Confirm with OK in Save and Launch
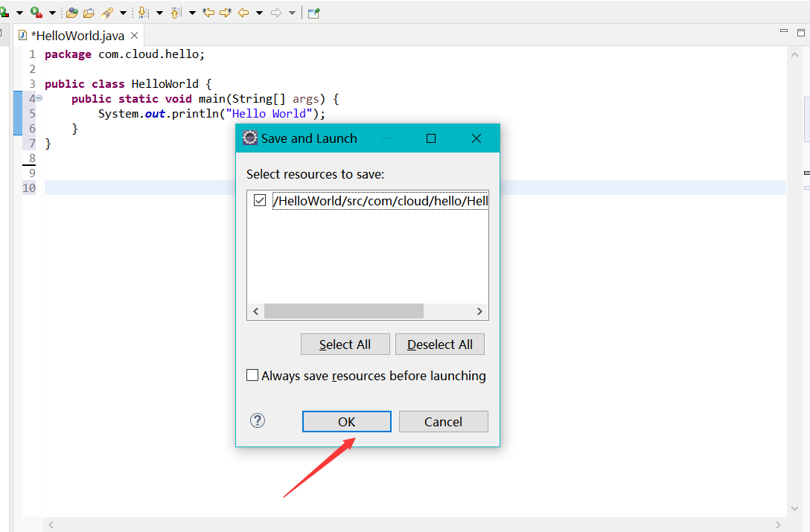 347,421
